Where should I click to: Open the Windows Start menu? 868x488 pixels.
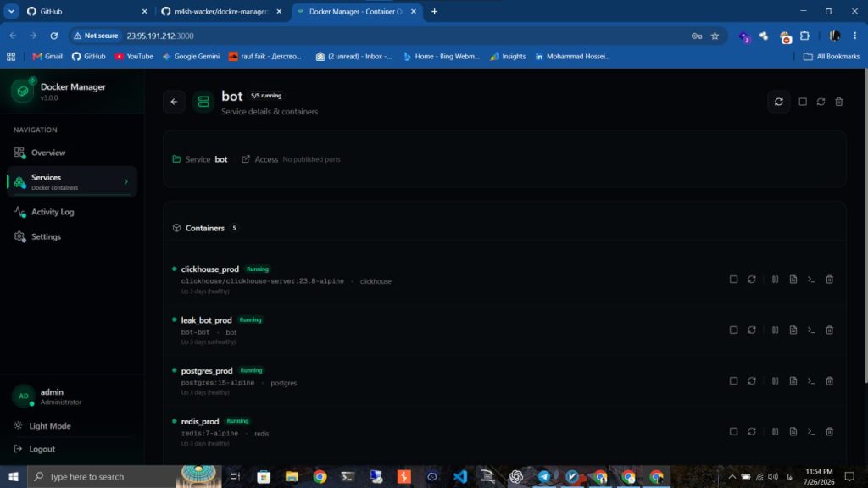(14, 476)
